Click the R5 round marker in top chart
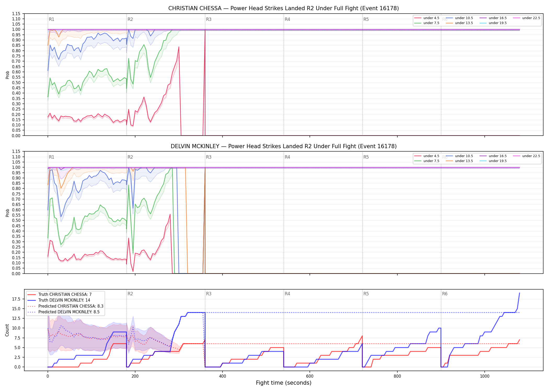 coord(366,19)
